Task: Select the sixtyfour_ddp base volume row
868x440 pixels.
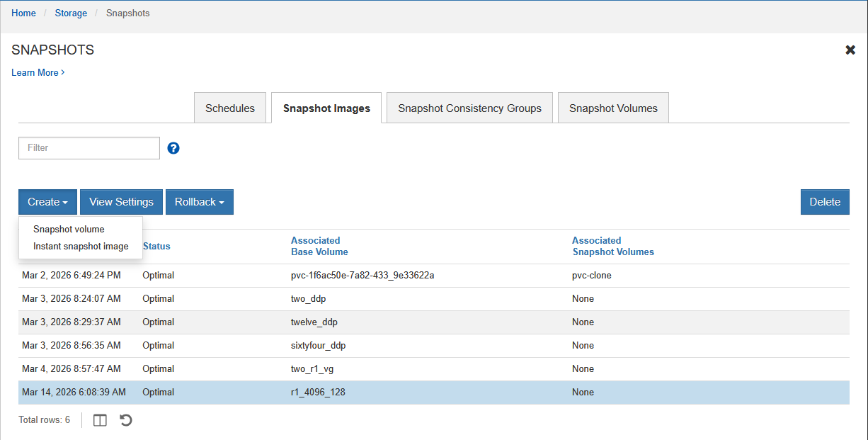Action: (x=434, y=345)
